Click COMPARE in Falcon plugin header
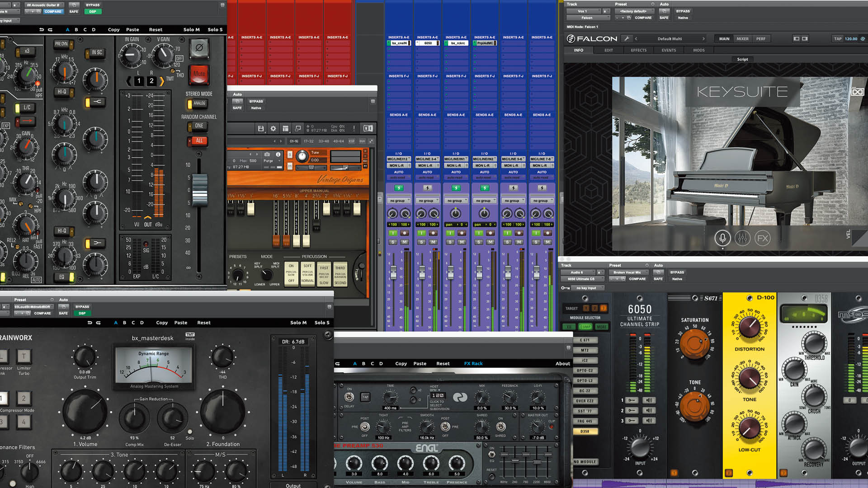Viewport: 868px width, 488px height. point(643,18)
